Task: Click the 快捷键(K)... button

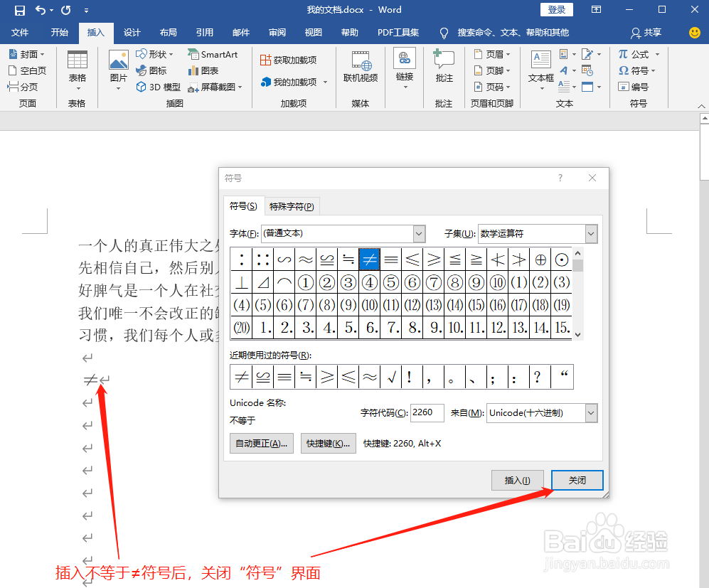Action: click(329, 444)
